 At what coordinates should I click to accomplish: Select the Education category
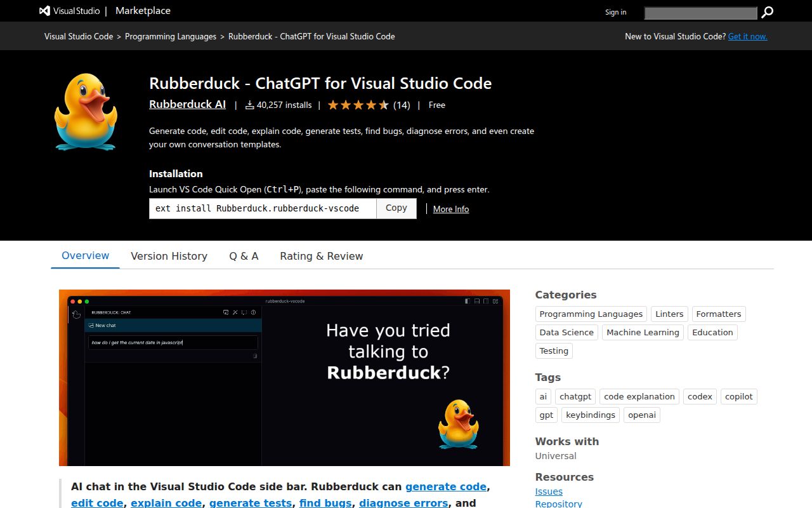(712, 332)
